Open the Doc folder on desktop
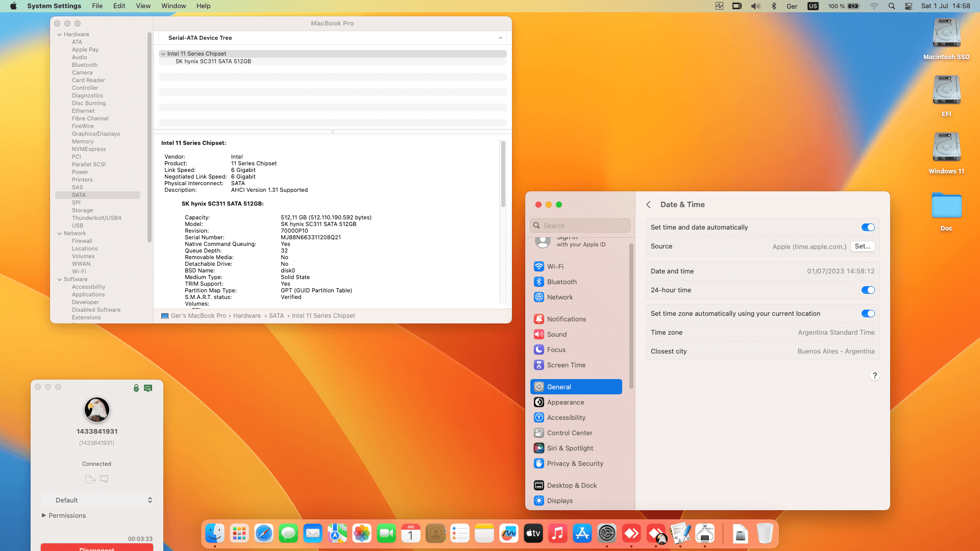Image resolution: width=980 pixels, height=551 pixels. pyautogui.click(x=946, y=210)
